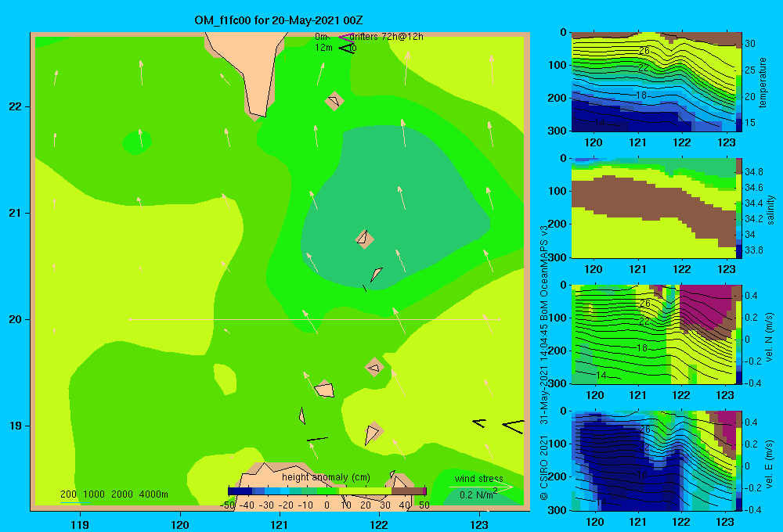The image size is (783, 532).
Task: Click the vertical 'temperature' axis label
Action: [763, 82]
